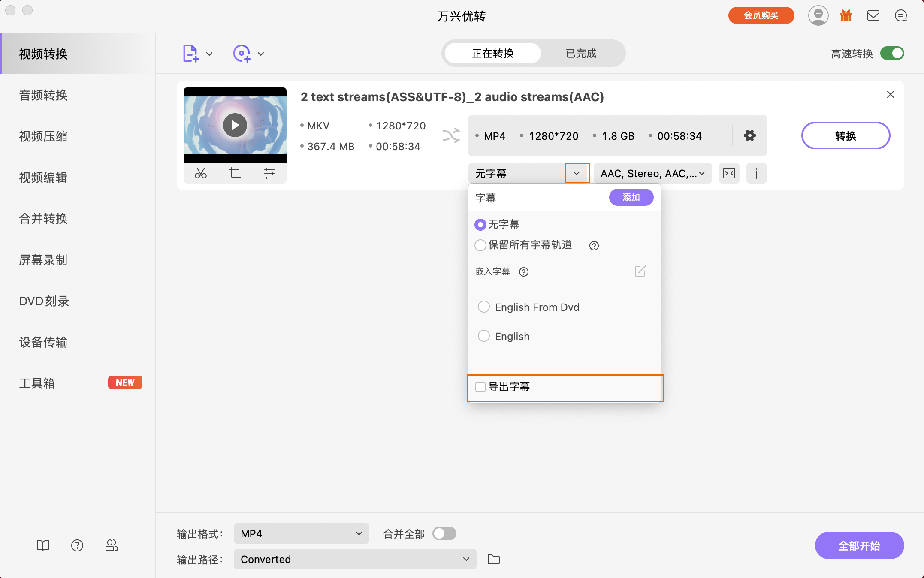Disable the 高速转换 toggle
Screen dimensions: 924x578
pos(892,54)
